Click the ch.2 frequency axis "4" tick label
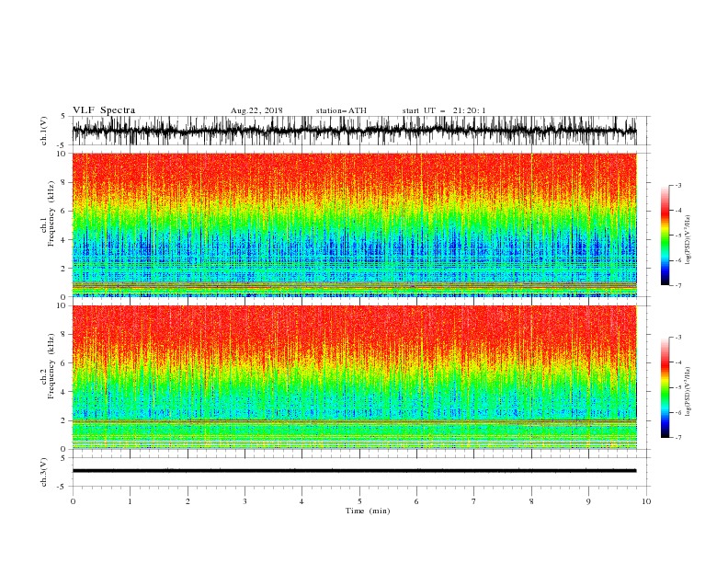This screenshot has width=728, height=563. pyautogui.click(x=64, y=392)
